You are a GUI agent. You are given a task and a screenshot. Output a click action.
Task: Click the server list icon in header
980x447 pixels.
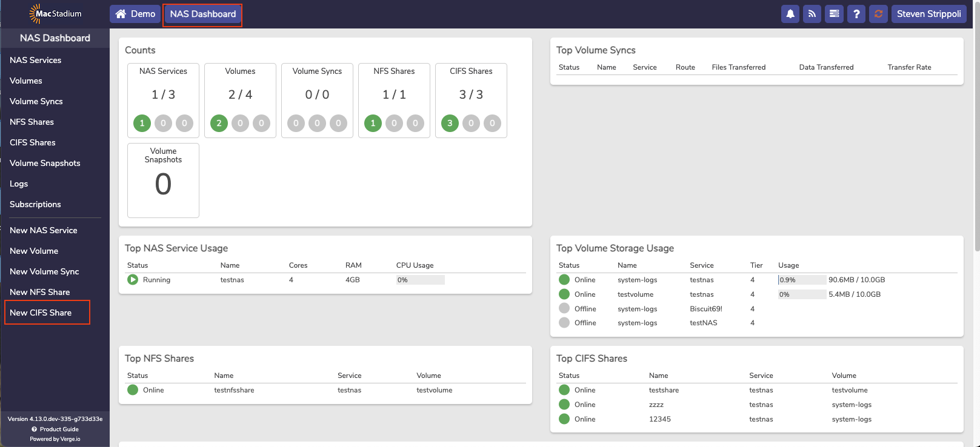pos(835,14)
